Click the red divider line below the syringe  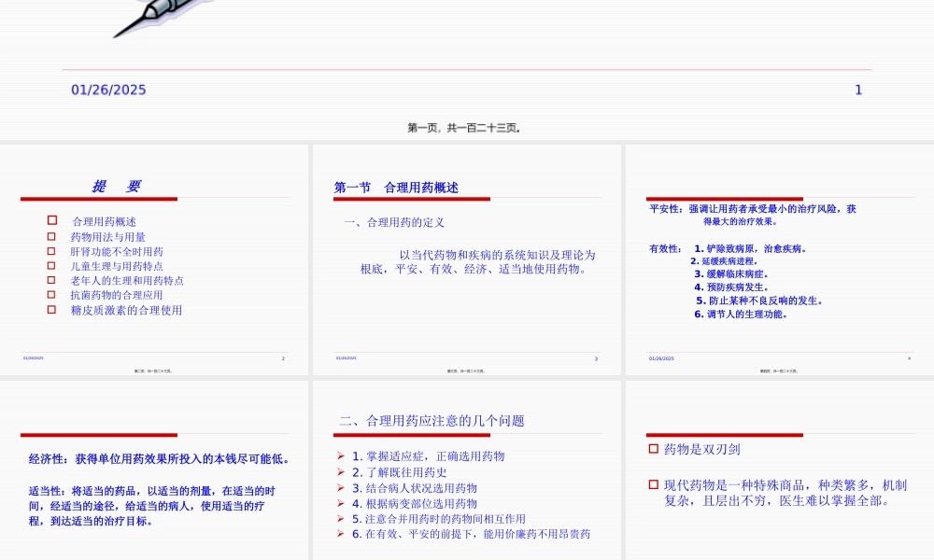(x=466, y=68)
